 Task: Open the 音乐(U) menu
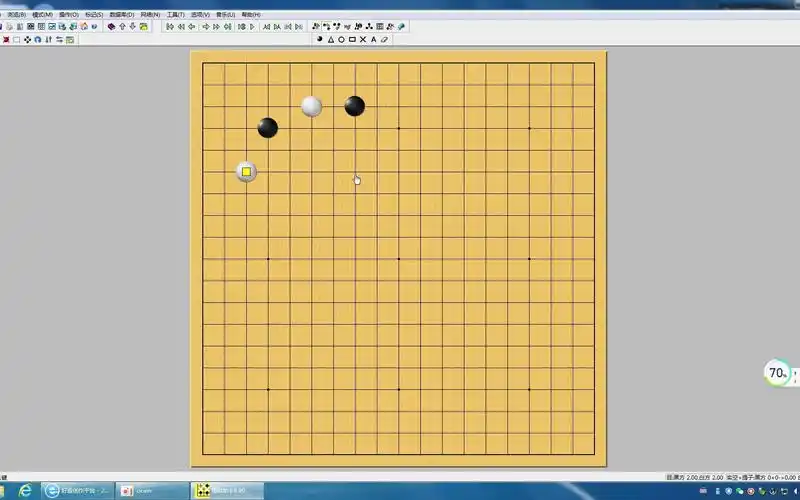coord(226,15)
